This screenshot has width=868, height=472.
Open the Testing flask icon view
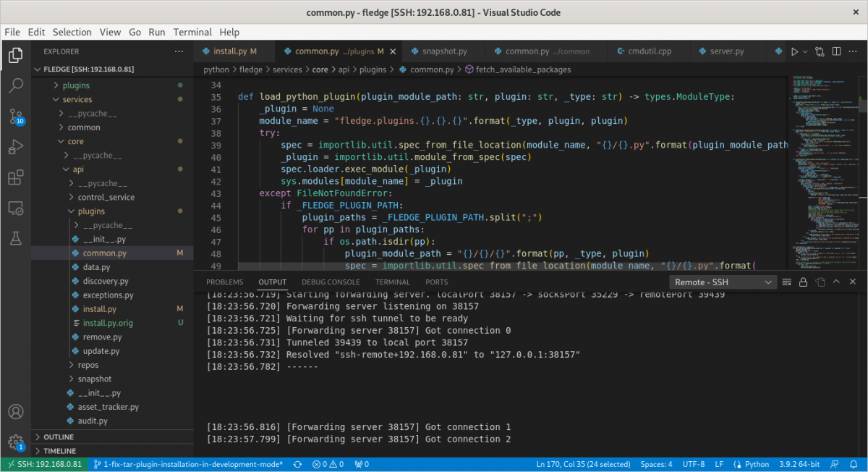(15, 237)
